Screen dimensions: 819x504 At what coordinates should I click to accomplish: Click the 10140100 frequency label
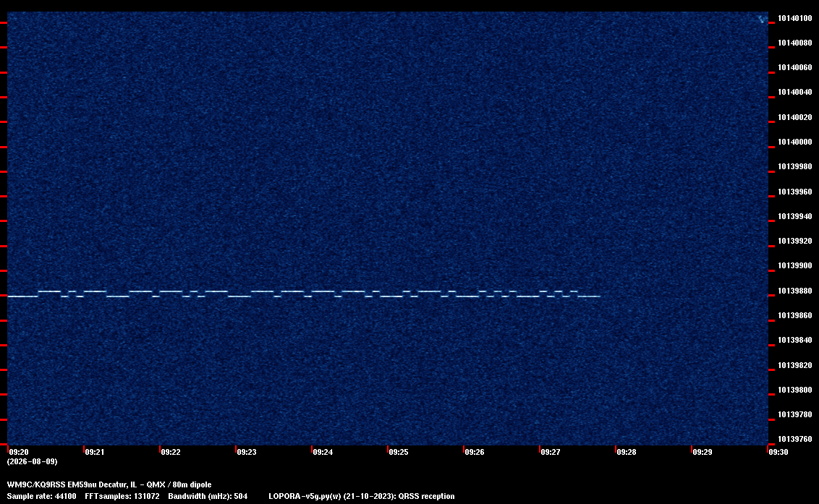point(794,18)
